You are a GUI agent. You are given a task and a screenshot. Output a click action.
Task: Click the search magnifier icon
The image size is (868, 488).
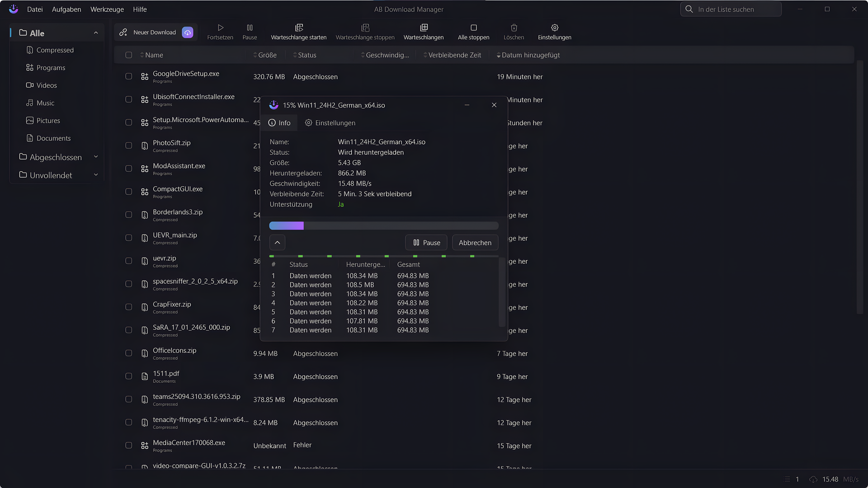click(689, 9)
